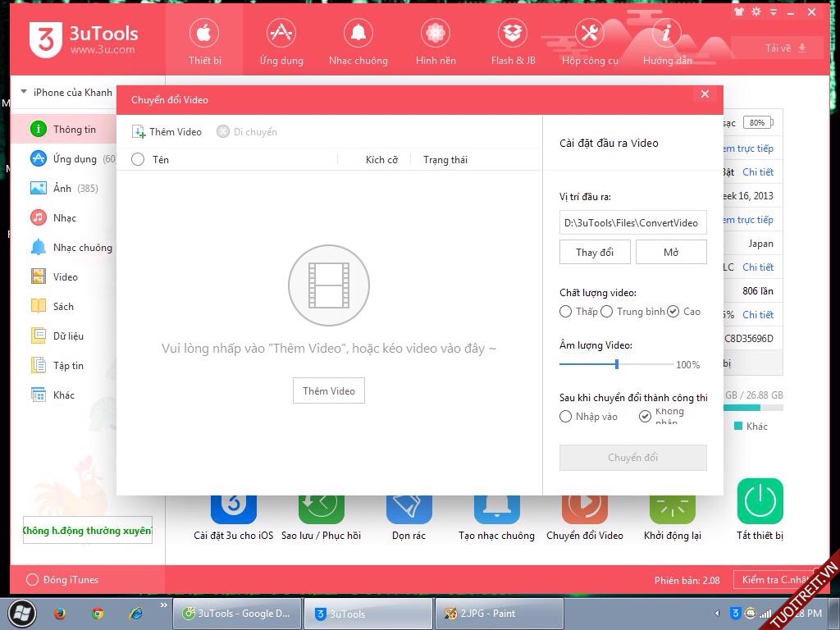The image size is (840, 630).
Task: Toggle the select-all checkbox beside Tên
Action: click(138, 160)
